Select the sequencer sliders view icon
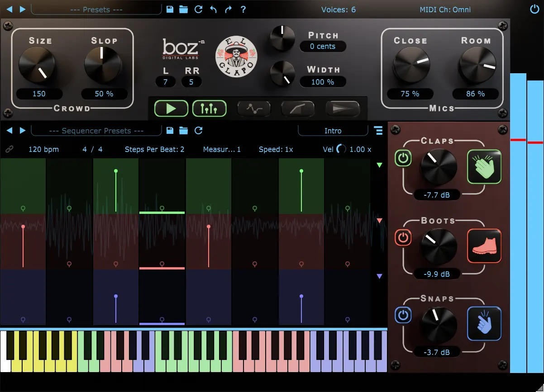544x392 pixels. (x=209, y=108)
